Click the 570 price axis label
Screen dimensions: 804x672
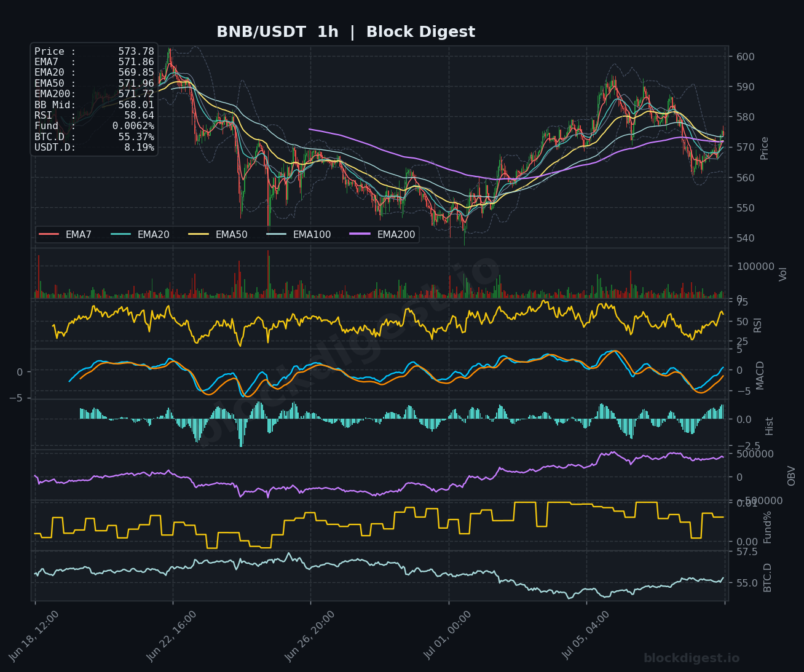pos(746,148)
